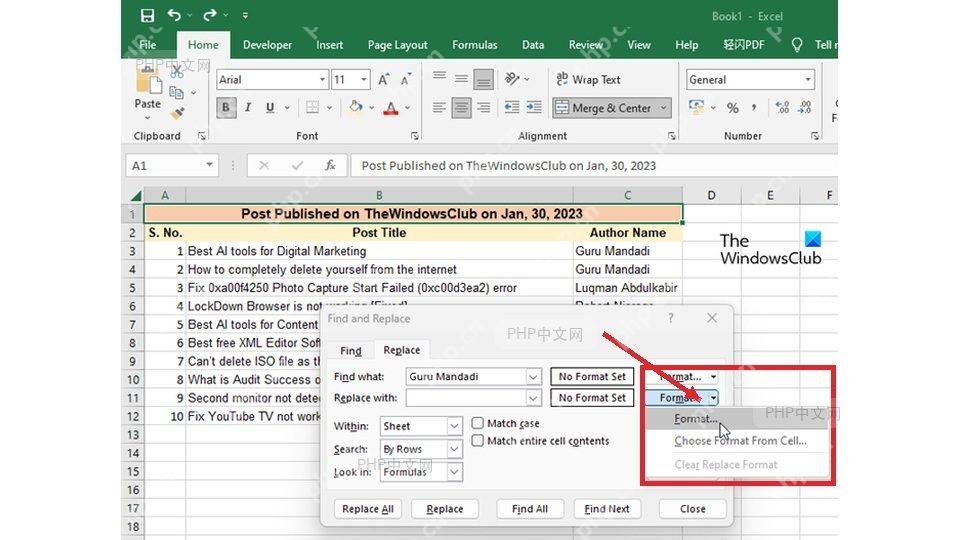This screenshot has height=540, width=960.
Task: Click the Copy icon
Action: click(x=176, y=92)
